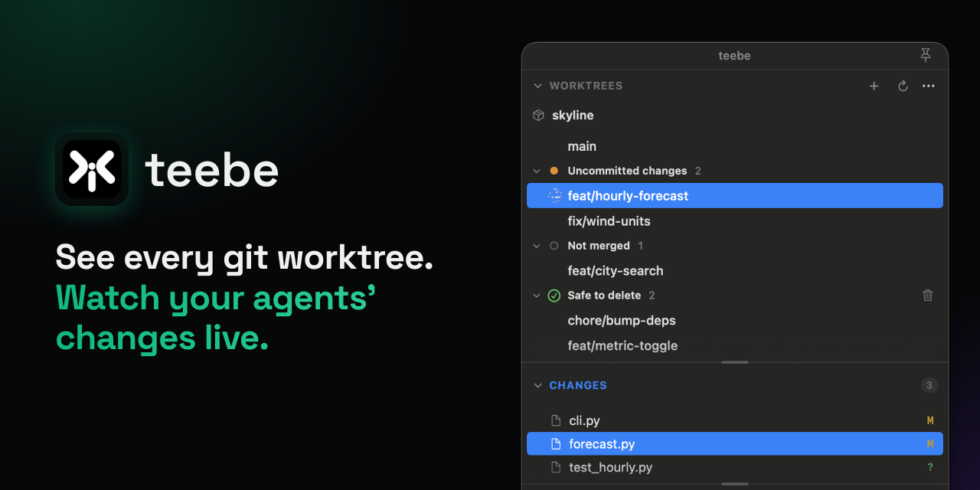Click the green check icon for Safe to delete
The image size is (980, 490).
point(554,296)
